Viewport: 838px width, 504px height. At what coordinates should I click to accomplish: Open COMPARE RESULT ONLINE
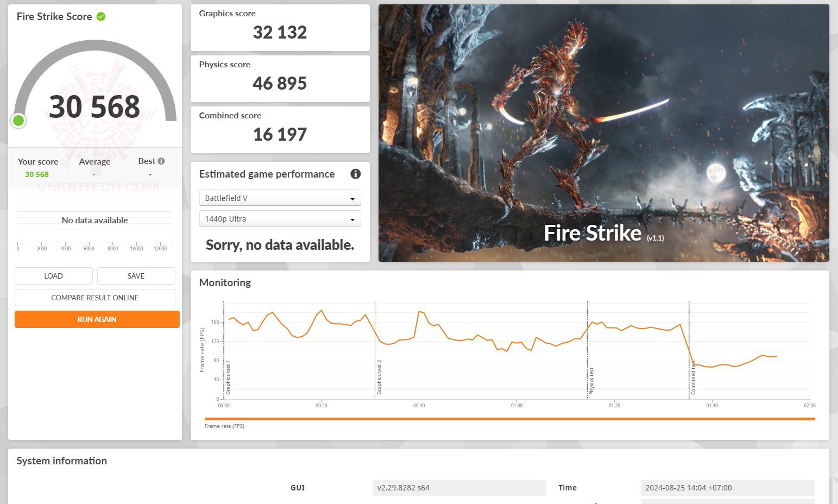[x=95, y=298]
